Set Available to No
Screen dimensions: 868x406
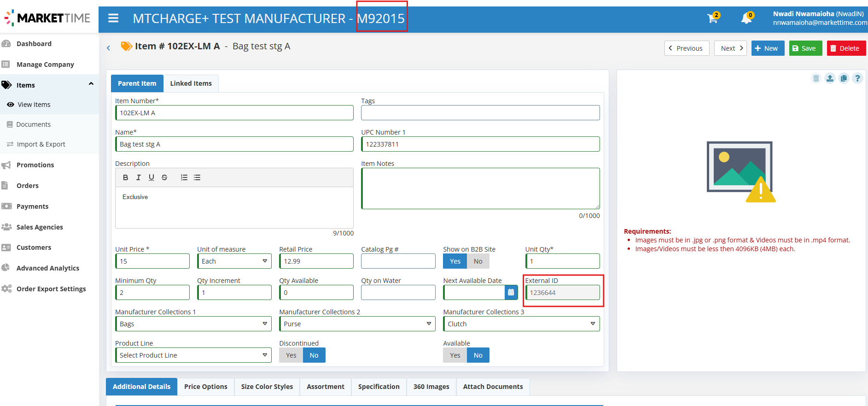click(478, 355)
